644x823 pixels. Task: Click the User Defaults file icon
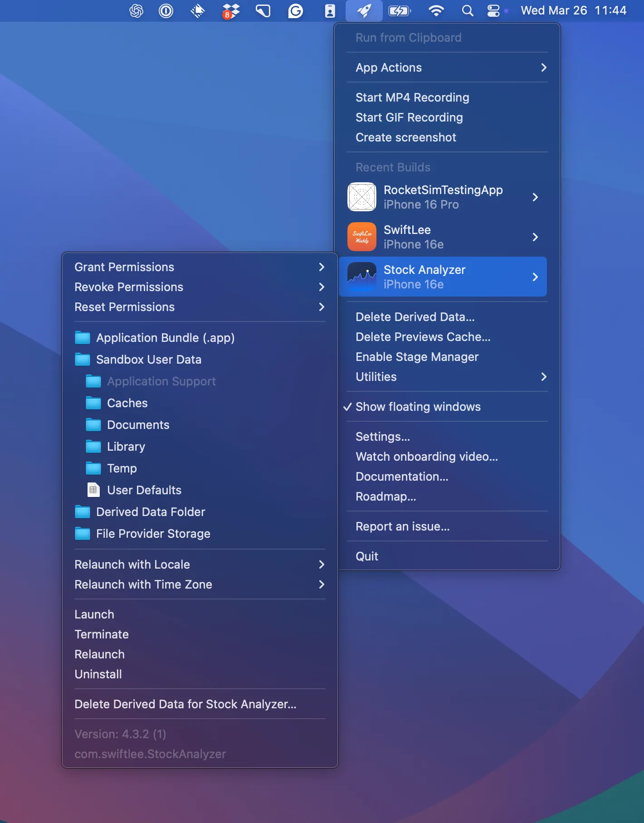(x=93, y=490)
